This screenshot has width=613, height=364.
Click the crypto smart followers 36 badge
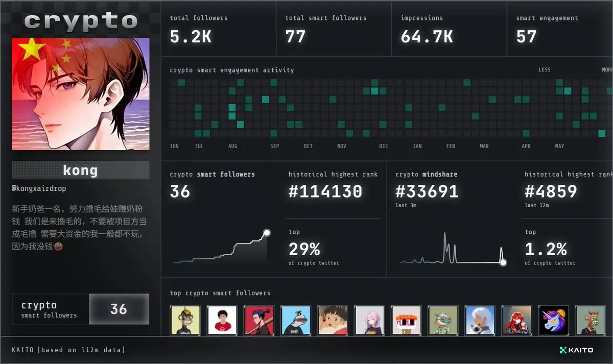[81, 309]
